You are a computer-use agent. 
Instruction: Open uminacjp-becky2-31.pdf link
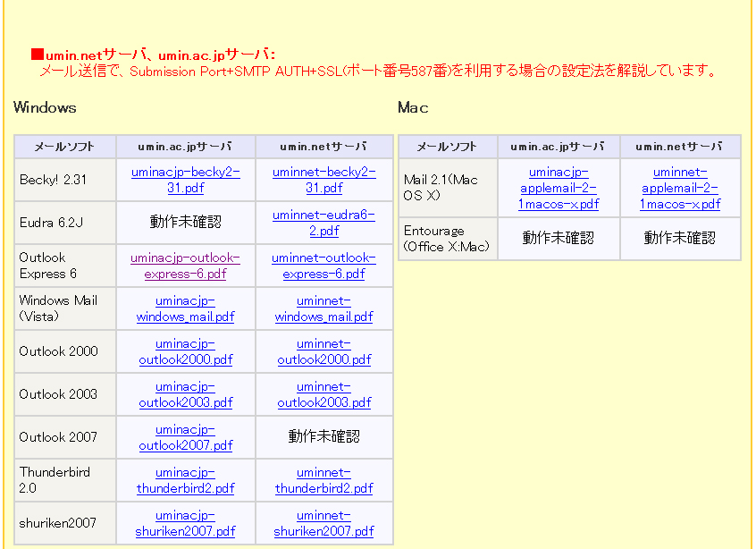click(186, 180)
